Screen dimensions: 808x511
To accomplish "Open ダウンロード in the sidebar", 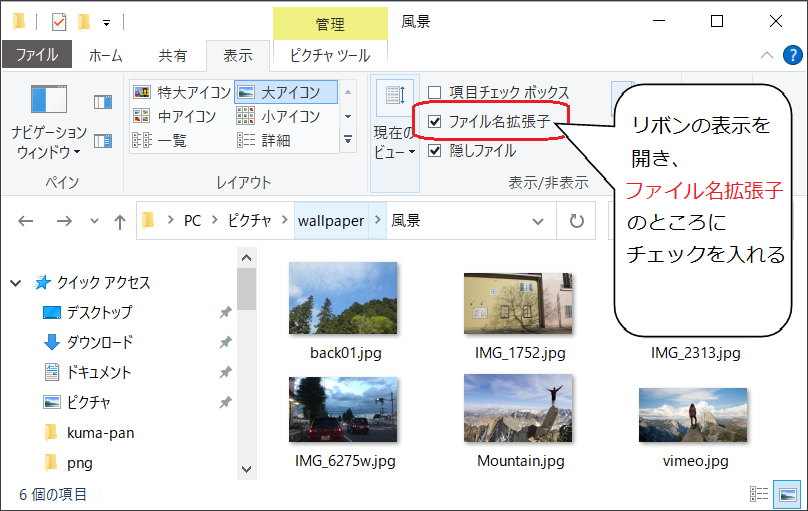I will click(x=99, y=342).
